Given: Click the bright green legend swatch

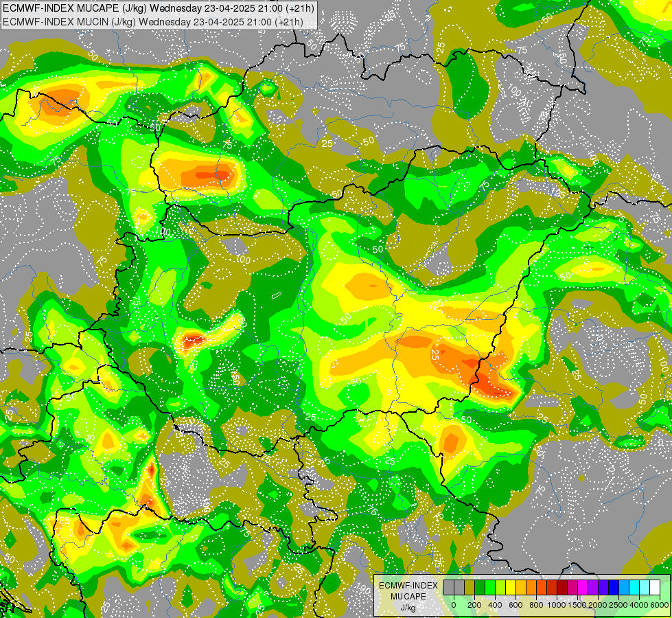Looking at the screenshot, I should click(x=490, y=587).
